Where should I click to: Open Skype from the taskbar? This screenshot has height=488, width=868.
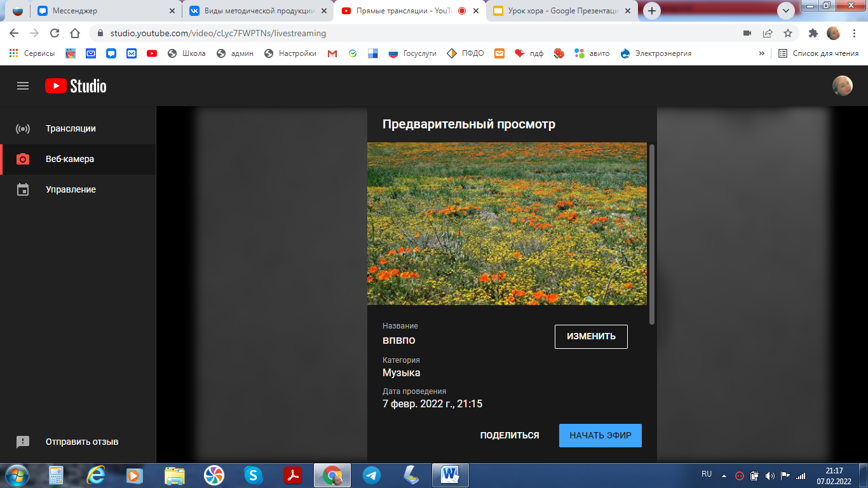(254, 475)
